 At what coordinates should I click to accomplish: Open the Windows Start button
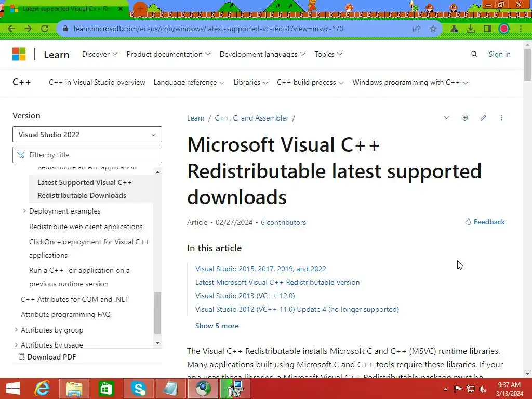tap(13, 389)
